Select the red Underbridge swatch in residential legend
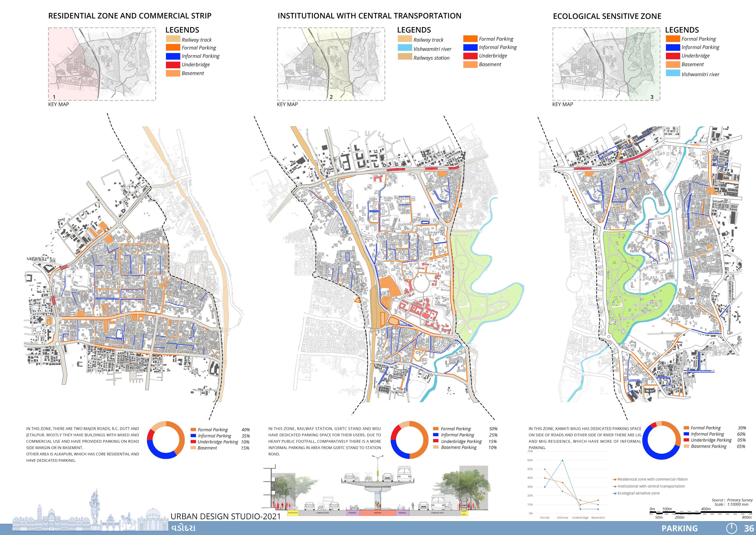 tap(173, 64)
